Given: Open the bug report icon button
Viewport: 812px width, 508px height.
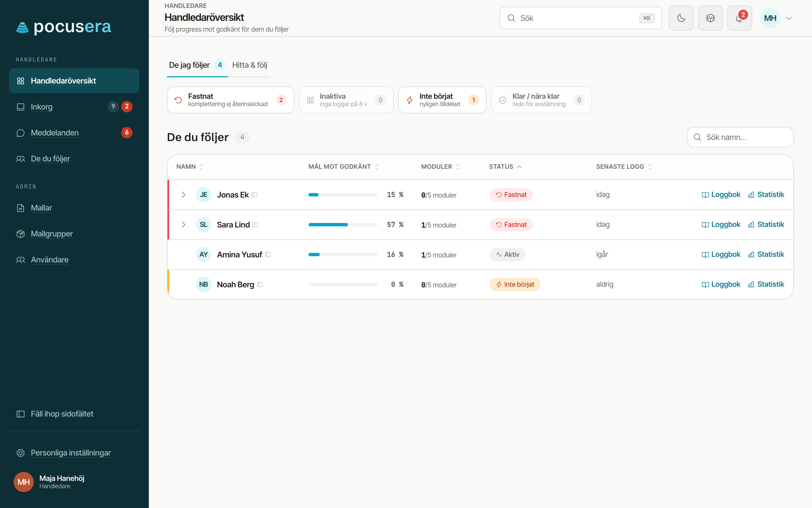Looking at the screenshot, I should pyautogui.click(x=710, y=18).
